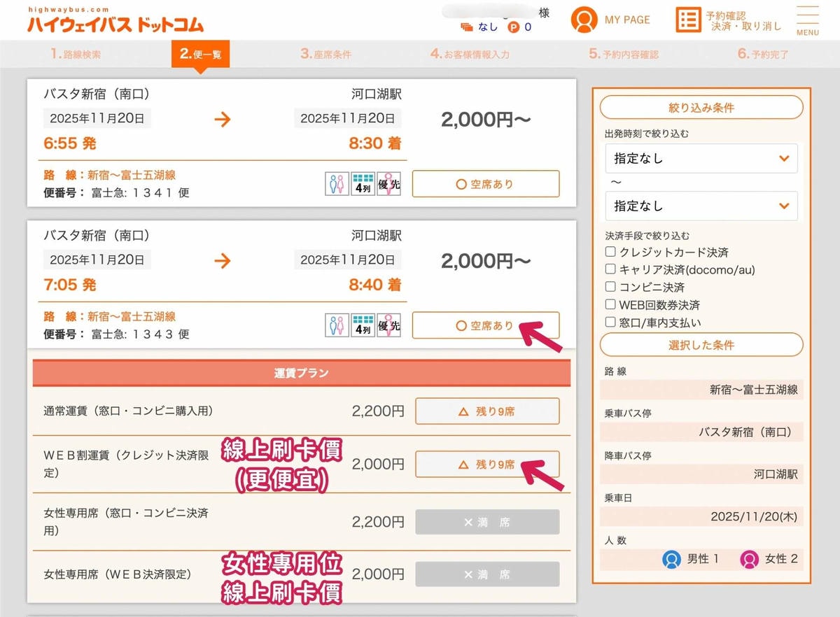This screenshot has height=617, width=840.
Task: Click 空席あり button for 7:05 departure
Action: pyautogui.click(x=486, y=325)
